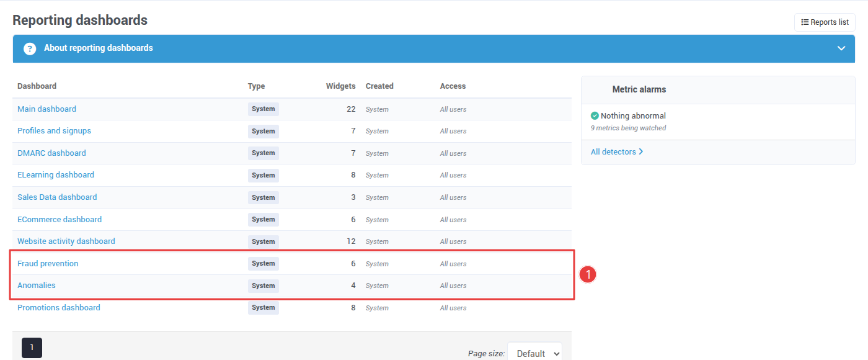This screenshot has height=360, width=868.
Task: Open the ELearning dashboard link
Action: pos(56,175)
